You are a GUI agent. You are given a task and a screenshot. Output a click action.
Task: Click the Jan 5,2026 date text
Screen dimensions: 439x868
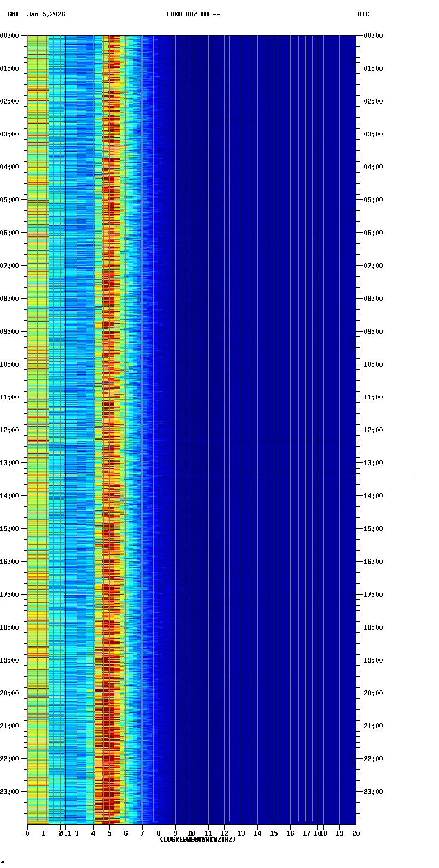(x=46, y=14)
